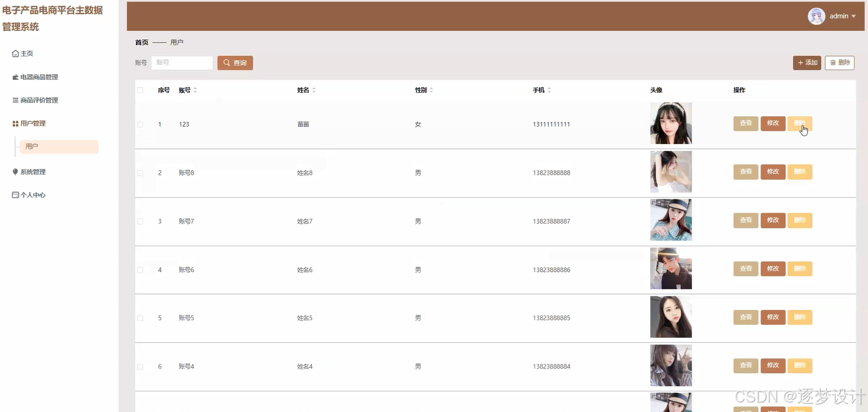
Task: Select checkbox for row 账号7
Action: click(141, 222)
